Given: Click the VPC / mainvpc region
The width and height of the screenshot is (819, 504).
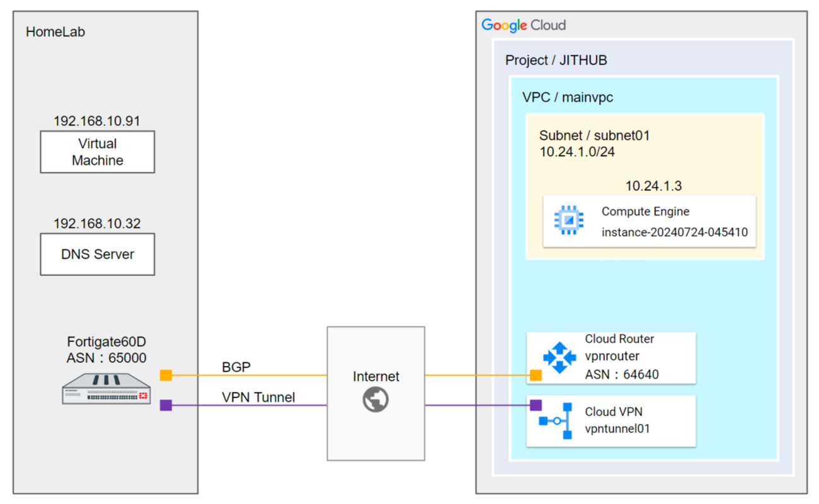Looking at the screenshot, I should (567, 97).
